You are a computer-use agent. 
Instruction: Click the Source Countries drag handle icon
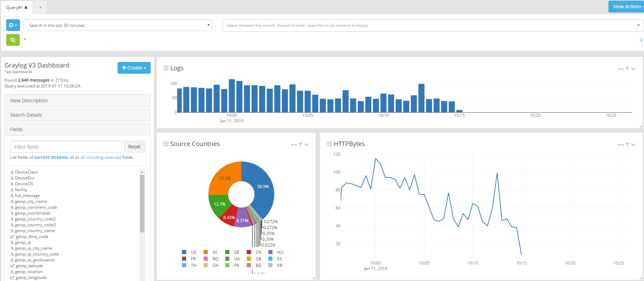click(166, 144)
